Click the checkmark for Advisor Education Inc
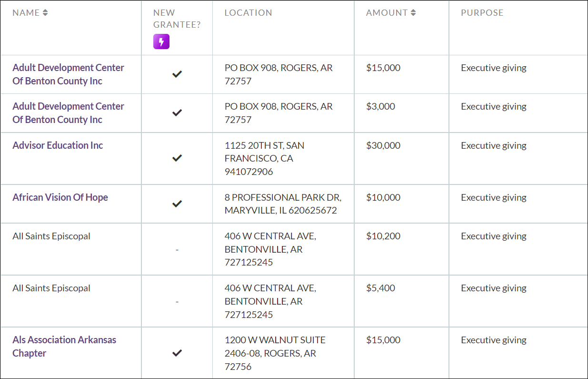The image size is (588, 379). click(177, 158)
